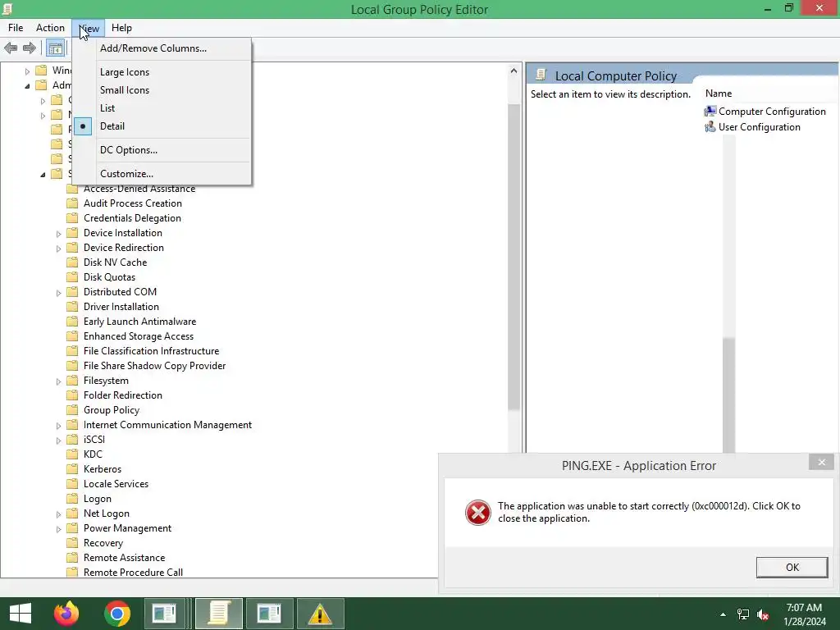Click the folder icon beside Locale Services
This screenshot has width=840, height=630.
(72, 484)
